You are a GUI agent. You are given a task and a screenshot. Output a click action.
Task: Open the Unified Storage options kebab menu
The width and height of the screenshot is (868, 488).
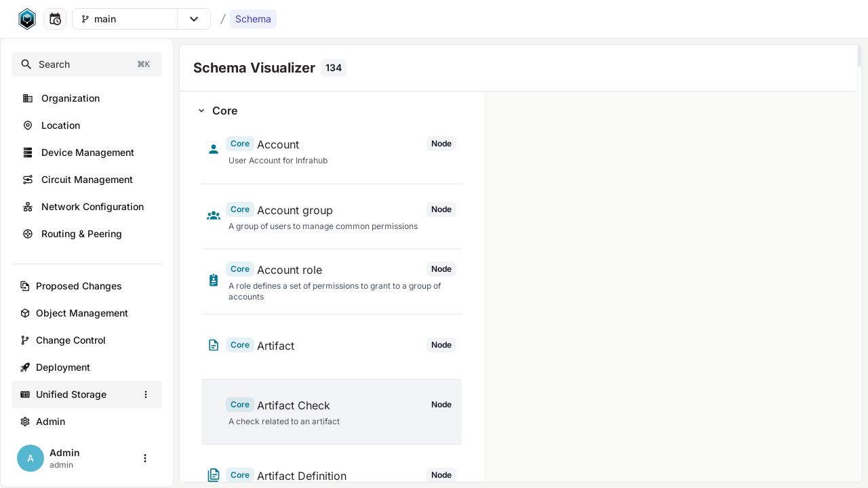click(146, 394)
